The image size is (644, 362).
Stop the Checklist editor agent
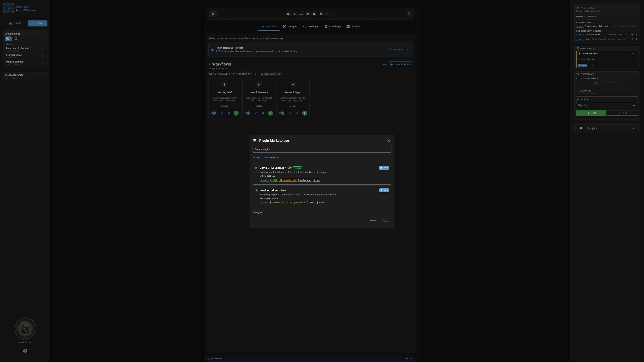636,35
